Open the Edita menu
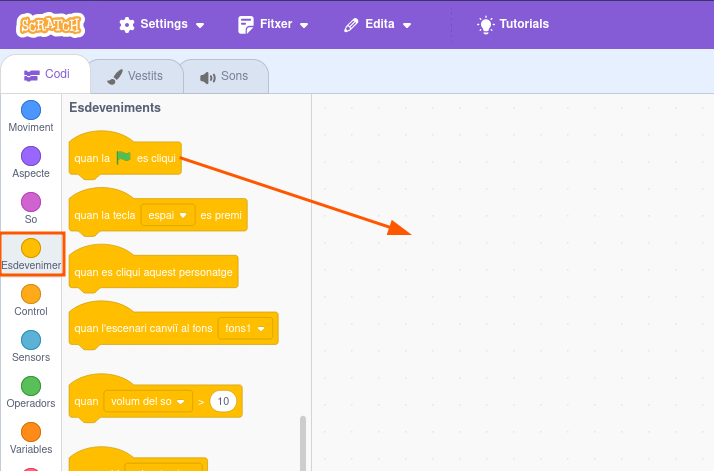 point(377,24)
